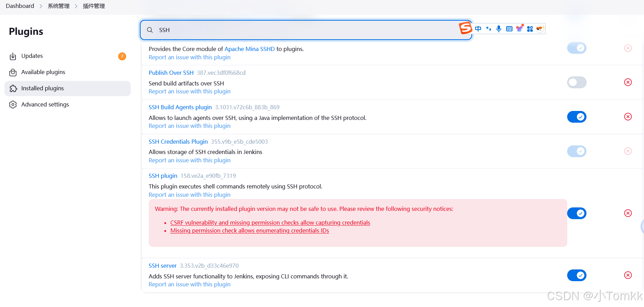Open the SSH server link
This screenshot has width=644, height=307.
(x=163, y=266)
